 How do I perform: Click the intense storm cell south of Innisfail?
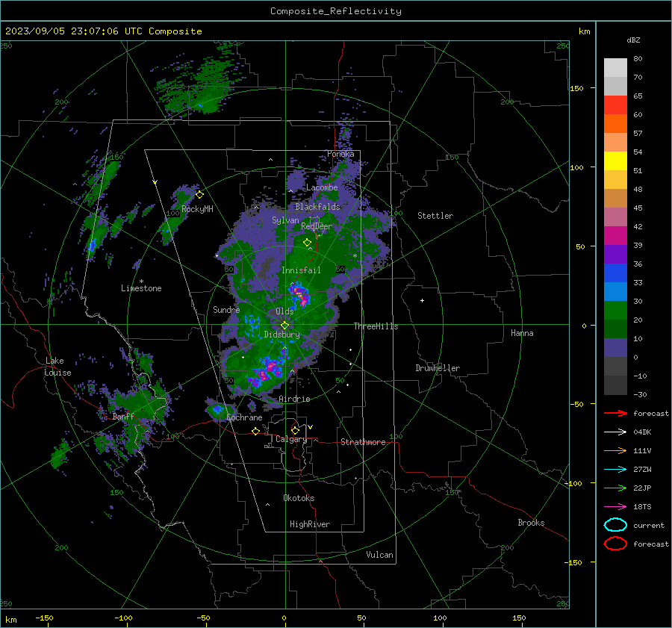(300, 295)
